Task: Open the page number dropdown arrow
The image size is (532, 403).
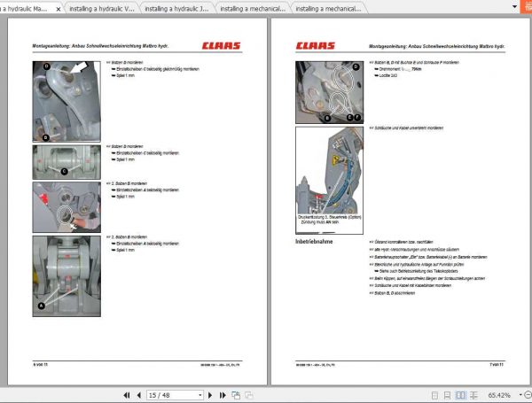Action: coord(200,395)
